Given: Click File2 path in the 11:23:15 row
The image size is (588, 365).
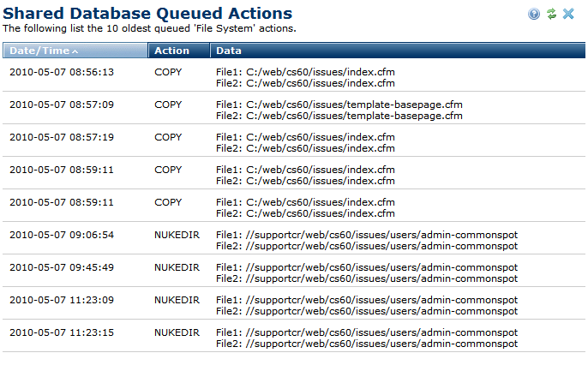Looking at the screenshot, I should click(x=367, y=344).
